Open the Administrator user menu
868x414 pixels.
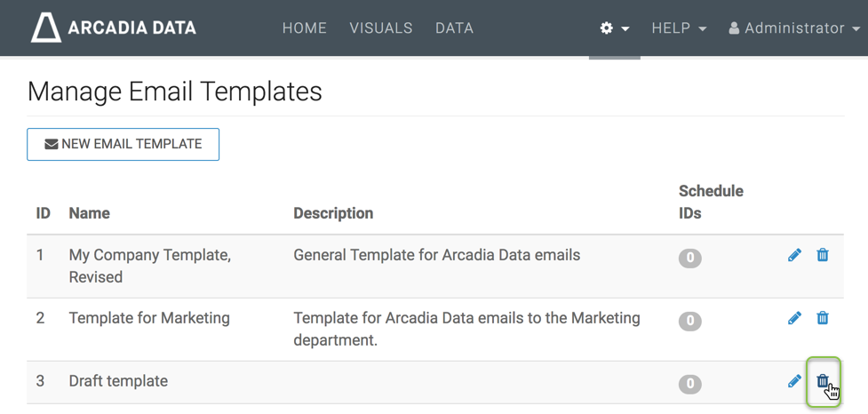pos(794,28)
